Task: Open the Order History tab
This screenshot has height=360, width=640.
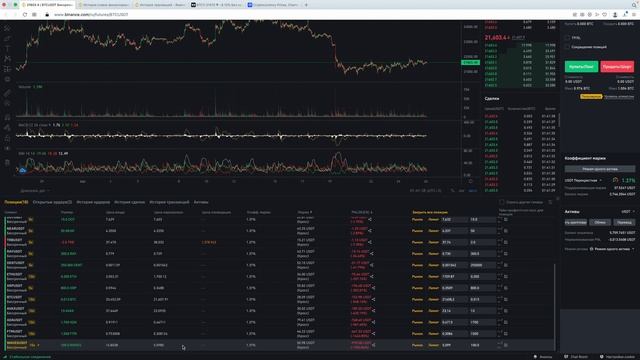Action: [x=93, y=202]
